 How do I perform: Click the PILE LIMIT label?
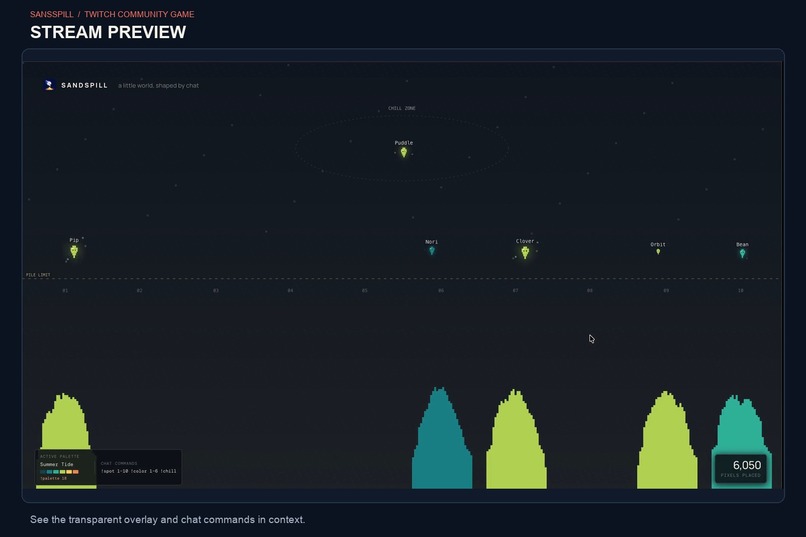[x=38, y=275]
